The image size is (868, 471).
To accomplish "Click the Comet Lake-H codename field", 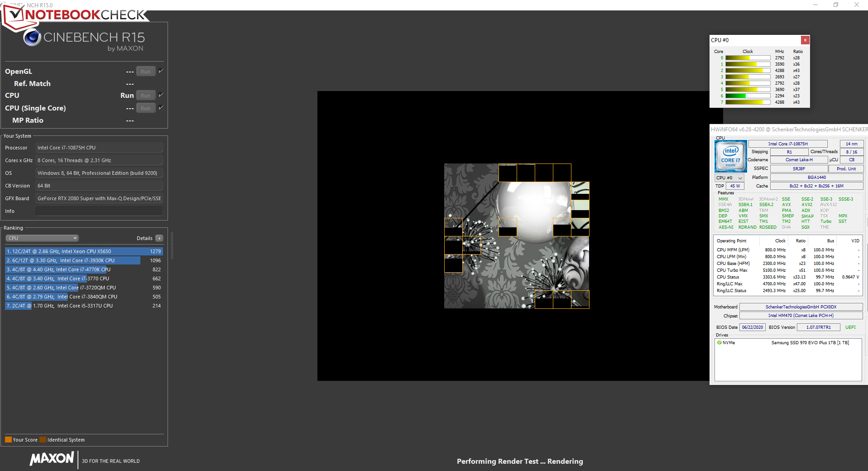I will (x=799, y=160).
